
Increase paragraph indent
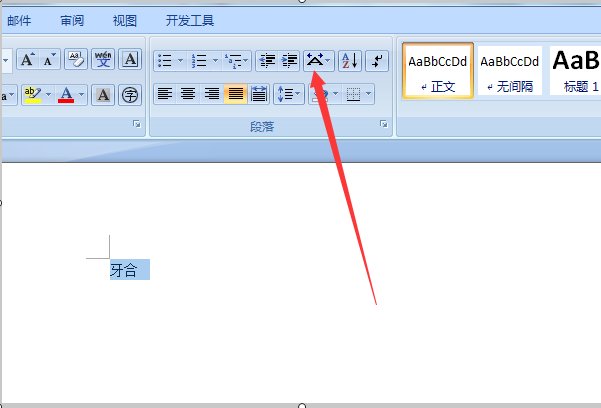[289, 61]
